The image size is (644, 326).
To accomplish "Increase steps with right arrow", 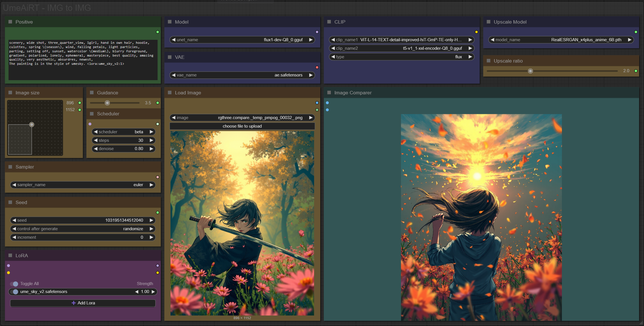I will pos(152,140).
